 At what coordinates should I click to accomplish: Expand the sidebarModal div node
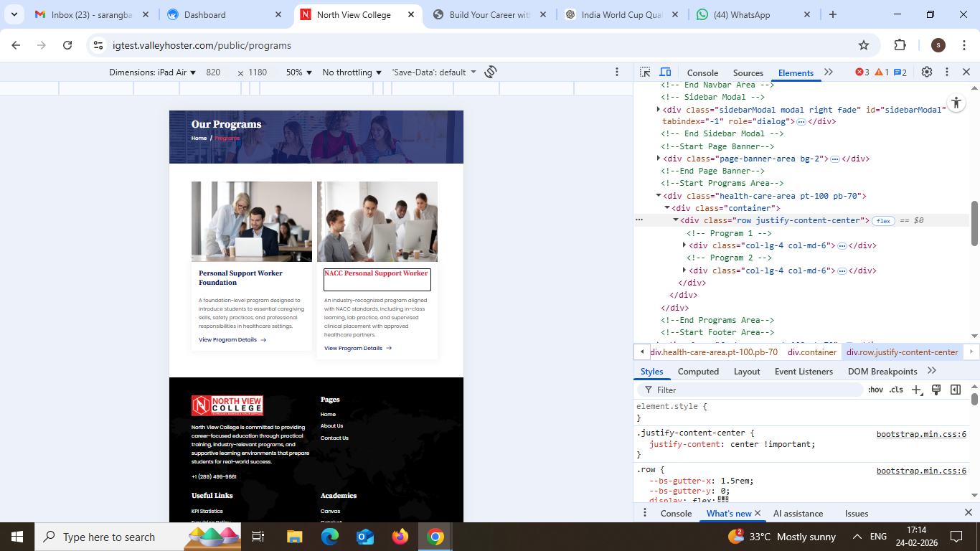click(659, 110)
